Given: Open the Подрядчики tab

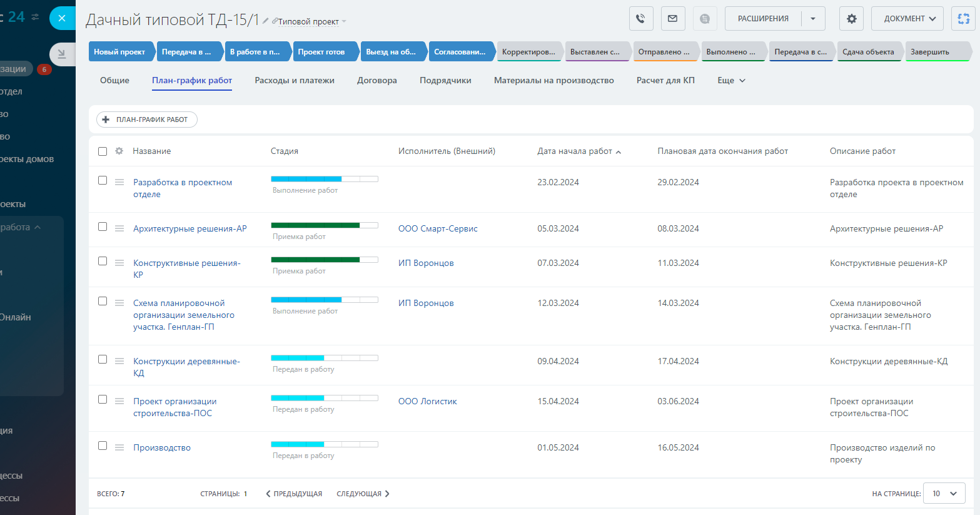Looking at the screenshot, I should 445,81.
